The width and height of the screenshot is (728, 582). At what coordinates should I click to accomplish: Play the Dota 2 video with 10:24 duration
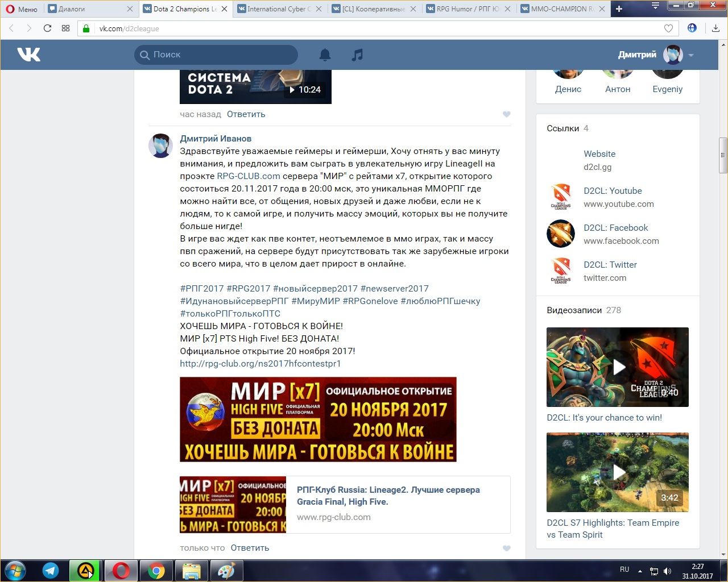pyautogui.click(x=255, y=86)
